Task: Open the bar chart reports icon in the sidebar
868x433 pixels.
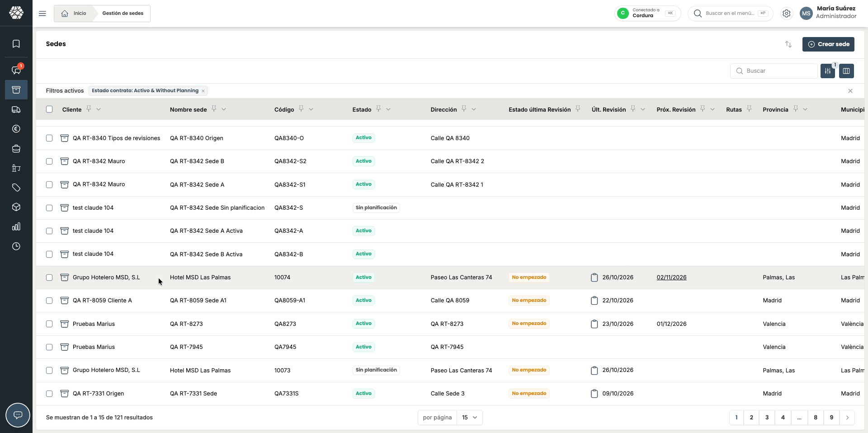Action: pyautogui.click(x=16, y=226)
